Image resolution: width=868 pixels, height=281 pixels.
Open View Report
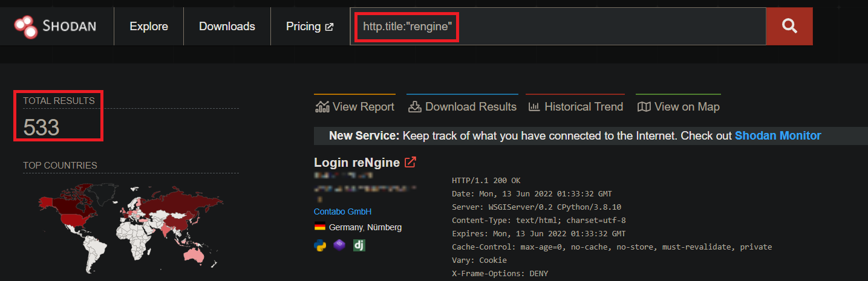pyautogui.click(x=354, y=106)
